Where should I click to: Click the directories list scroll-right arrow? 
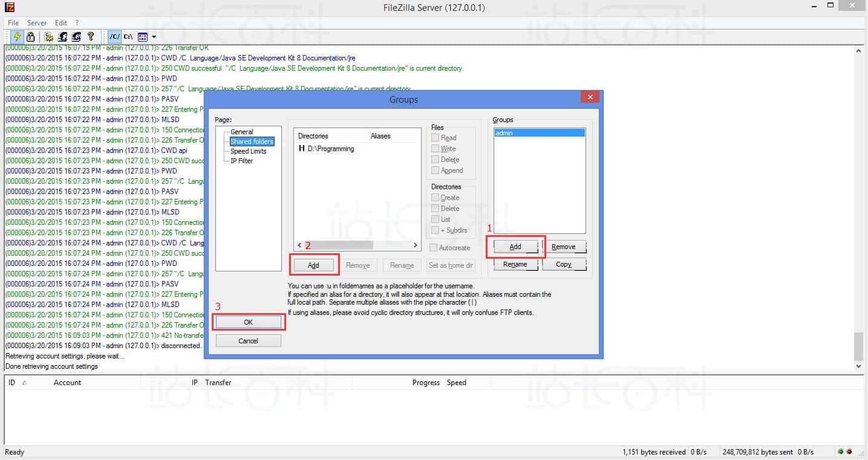[x=416, y=245]
